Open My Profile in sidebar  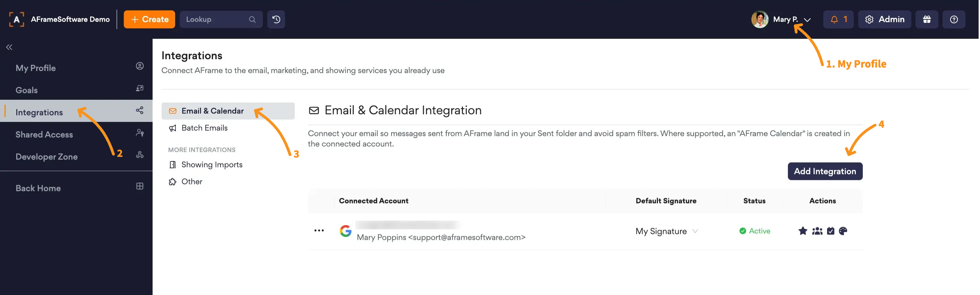76,68
